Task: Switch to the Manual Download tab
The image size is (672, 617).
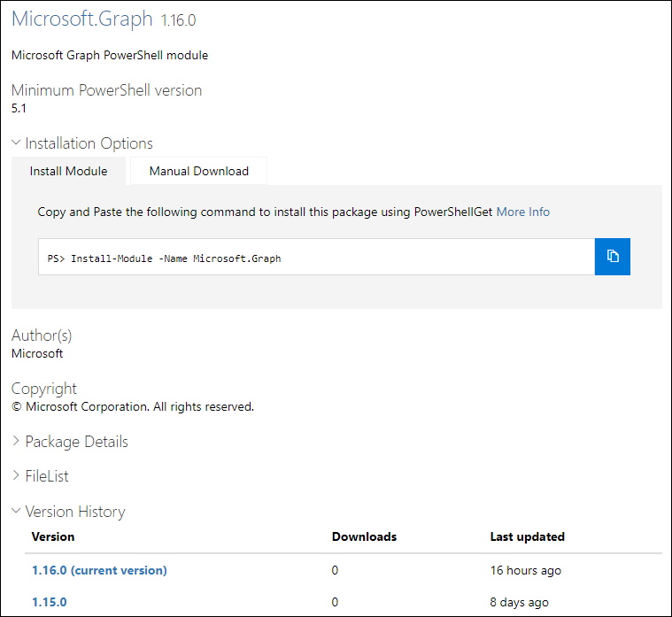Action: (x=199, y=171)
